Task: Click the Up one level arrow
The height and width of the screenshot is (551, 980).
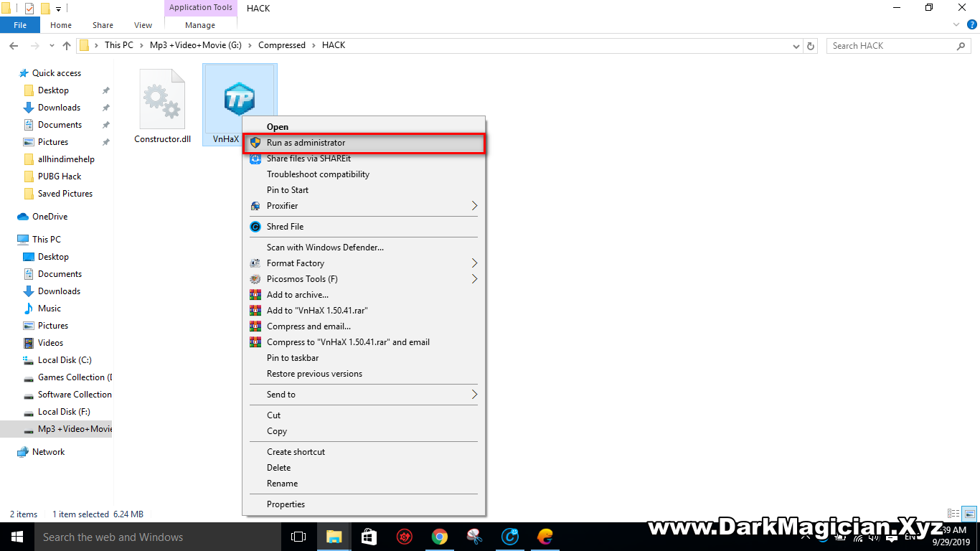Action: coord(67,45)
